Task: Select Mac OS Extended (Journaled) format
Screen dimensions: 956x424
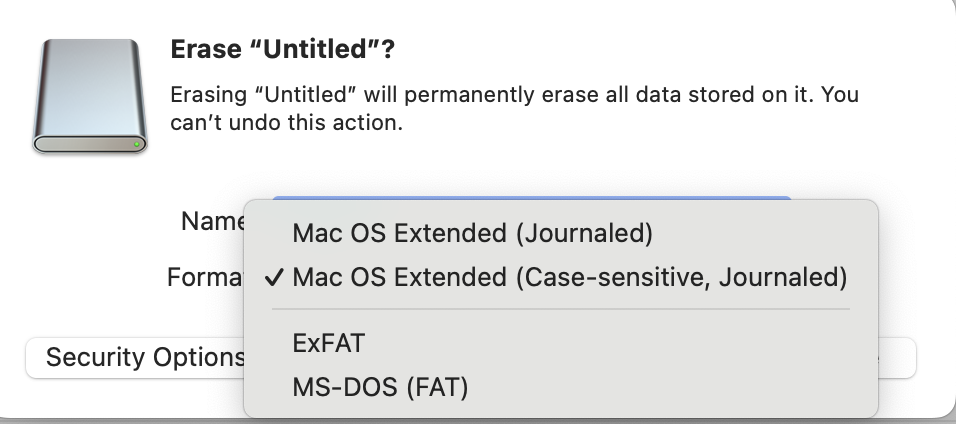Action: [x=472, y=233]
